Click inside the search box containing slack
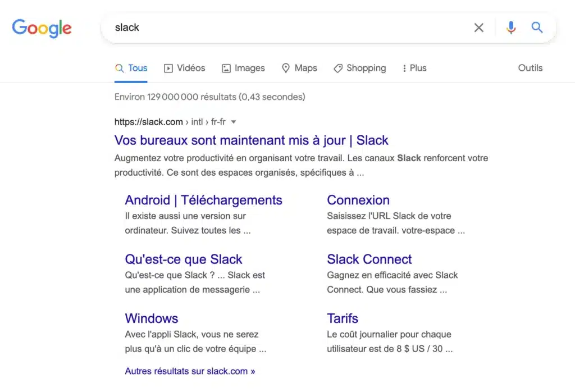Screen dimensions: 575x392 [x=281, y=28]
